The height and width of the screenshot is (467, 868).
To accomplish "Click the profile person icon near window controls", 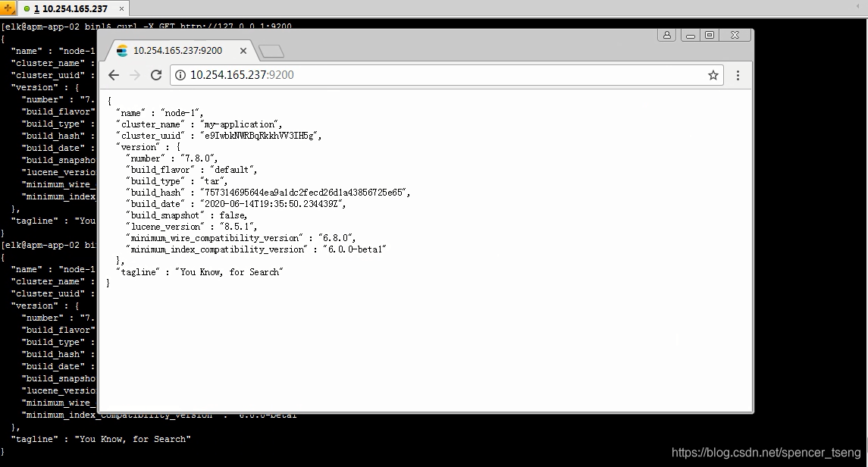I will 666,34.
